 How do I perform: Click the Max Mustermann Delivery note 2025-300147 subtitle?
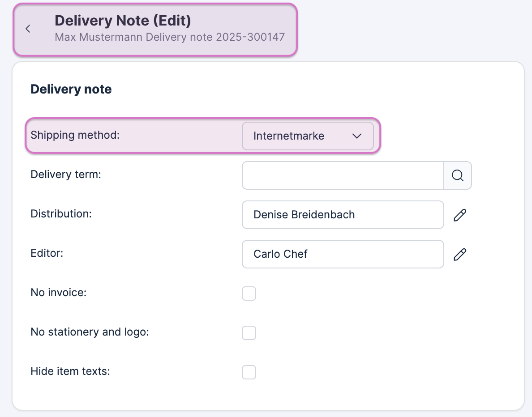click(170, 37)
